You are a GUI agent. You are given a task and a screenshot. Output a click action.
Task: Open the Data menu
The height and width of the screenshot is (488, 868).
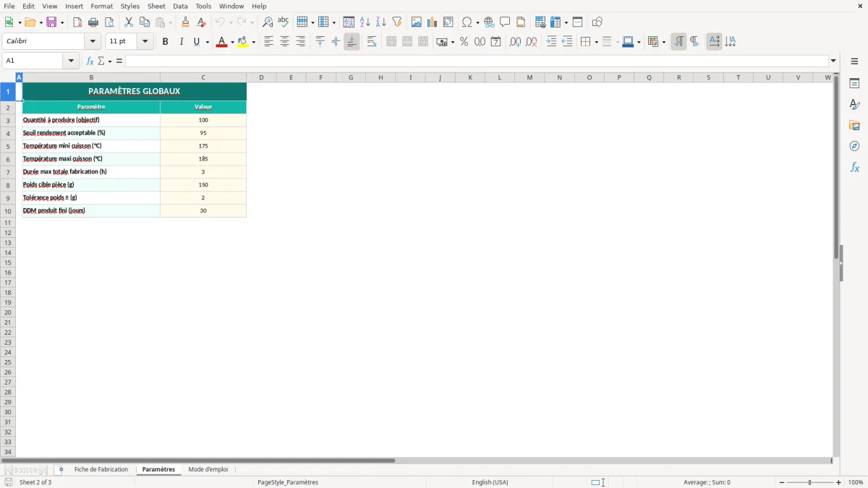(x=180, y=6)
